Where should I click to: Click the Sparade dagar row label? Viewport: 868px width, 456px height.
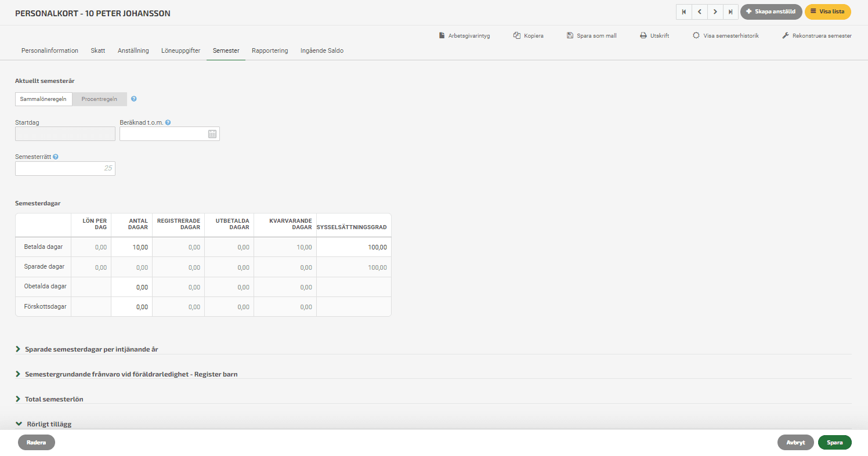coord(44,267)
